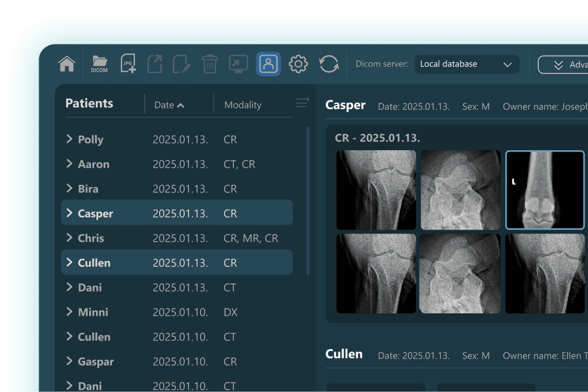Viewport: 588px width, 392px height.
Task: Click the Modality column header
Action: click(242, 105)
